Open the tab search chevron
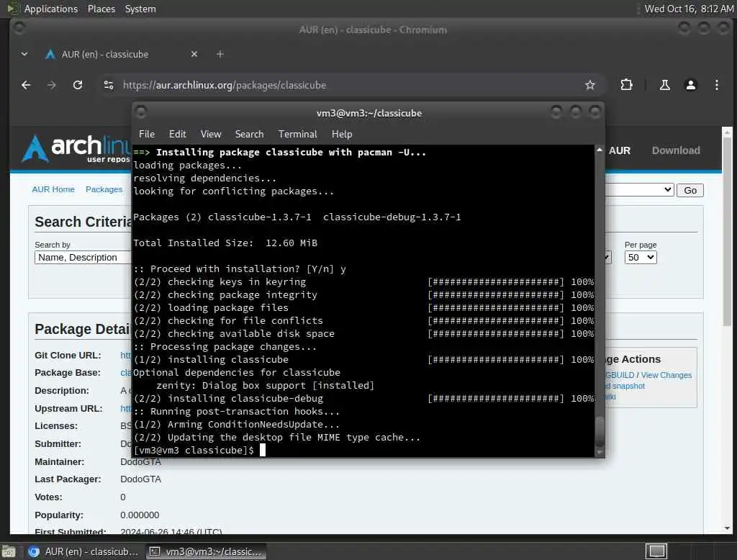 24,54
